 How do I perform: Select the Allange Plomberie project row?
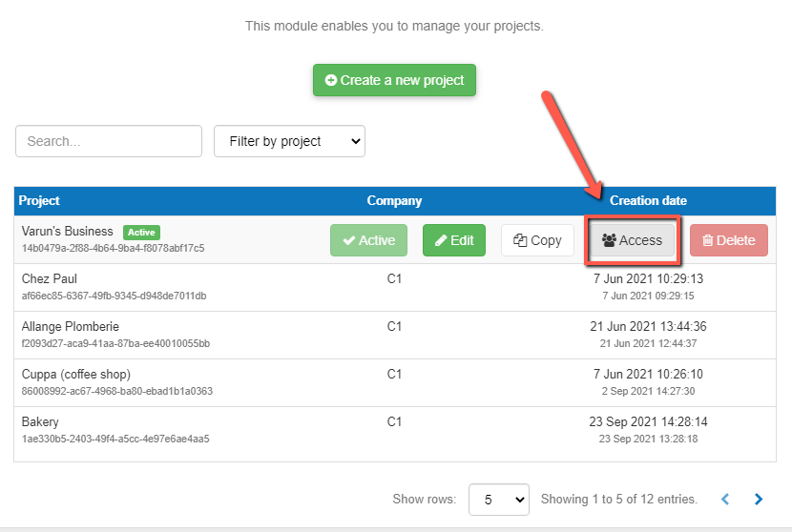tap(395, 336)
